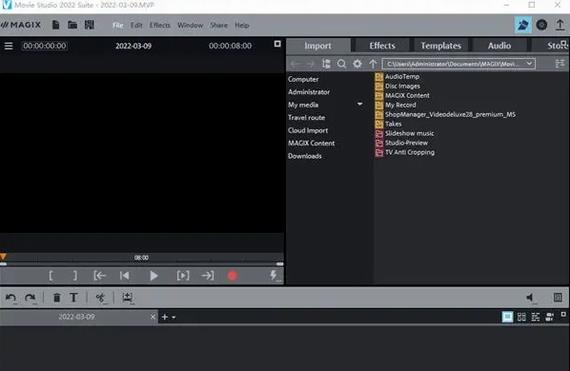Click the highlighted blue icon in top bar
Image resolution: width=570 pixels, height=371 pixels.
tap(523, 25)
